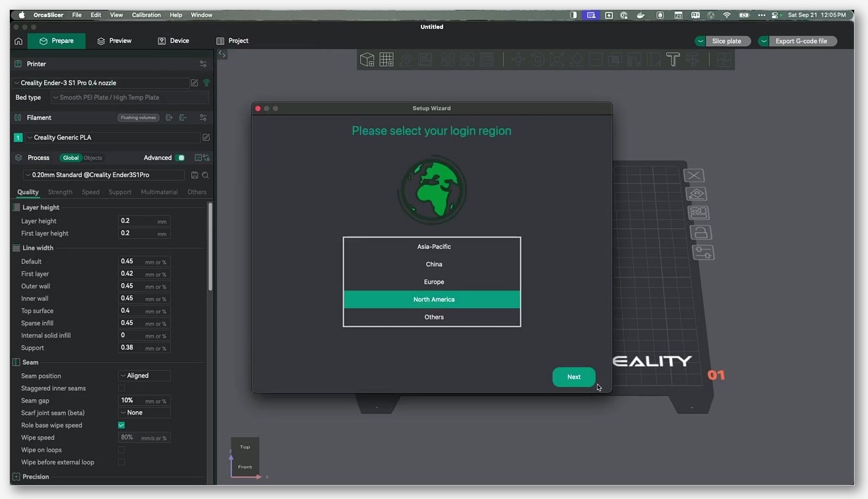The height and width of the screenshot is (499, 868).
Task: Click the edit icon beside Creality Generic PLA
Action: [x=206, y=137]
